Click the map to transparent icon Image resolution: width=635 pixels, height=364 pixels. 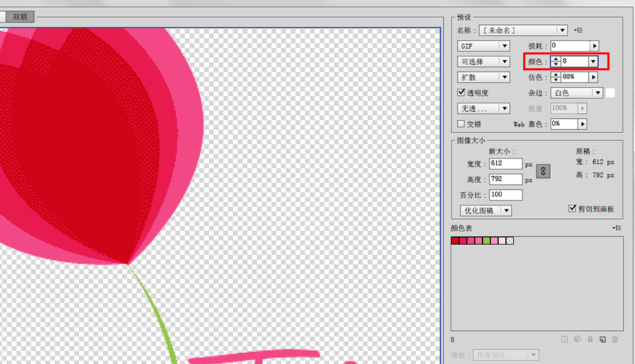point(565,339)
